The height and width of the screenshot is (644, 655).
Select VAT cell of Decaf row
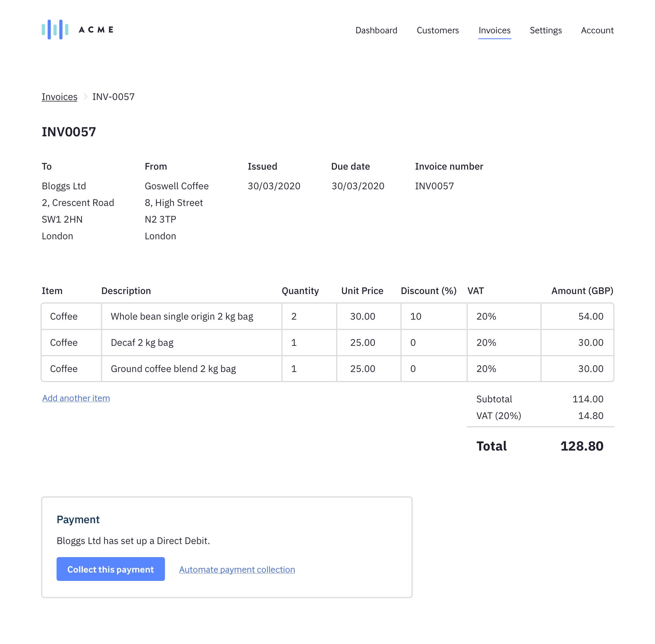(x=503, y=342)
